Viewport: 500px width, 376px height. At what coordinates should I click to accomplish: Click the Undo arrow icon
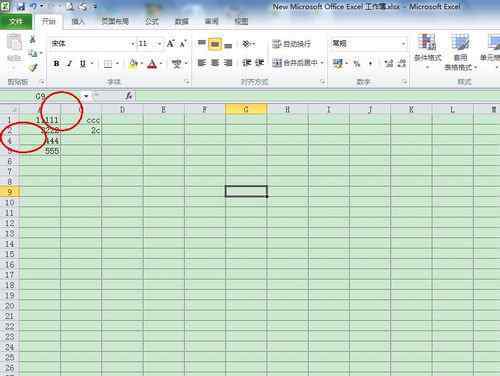[34, 6]
